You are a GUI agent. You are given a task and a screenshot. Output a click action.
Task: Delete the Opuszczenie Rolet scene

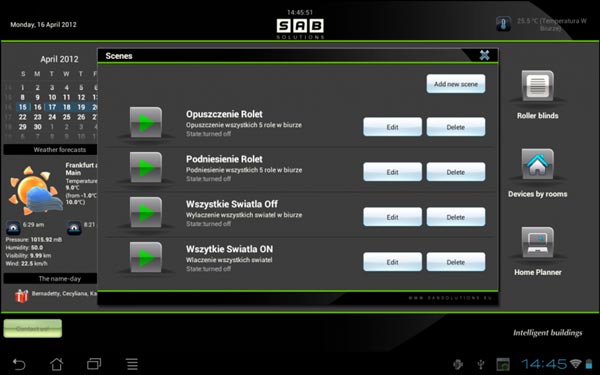coord(456,127)
